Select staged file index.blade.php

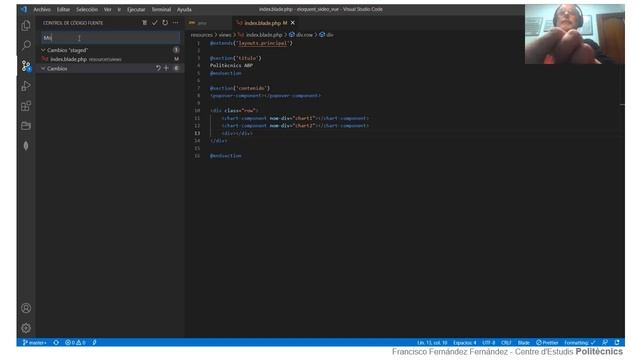pyautogui.click(x=110, y=59)
